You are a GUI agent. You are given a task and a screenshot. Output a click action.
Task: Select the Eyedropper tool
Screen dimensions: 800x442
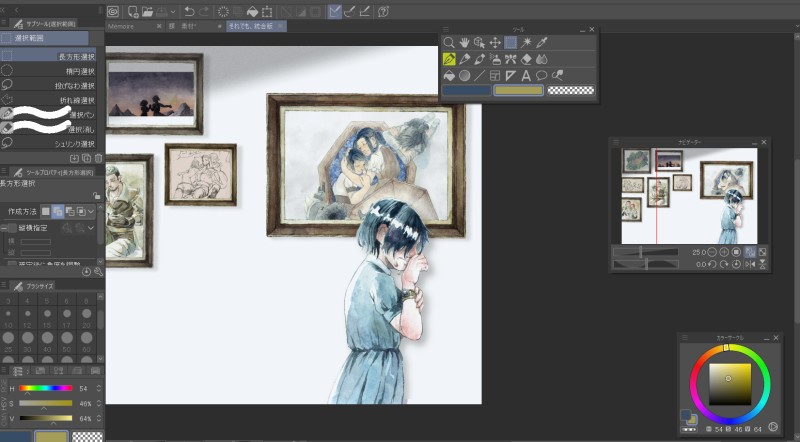541,42
